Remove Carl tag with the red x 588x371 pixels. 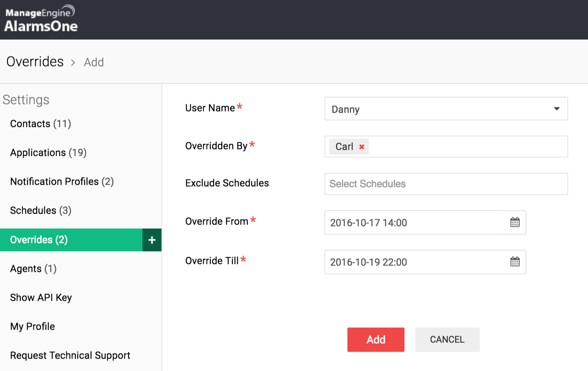tap(362, 147)
